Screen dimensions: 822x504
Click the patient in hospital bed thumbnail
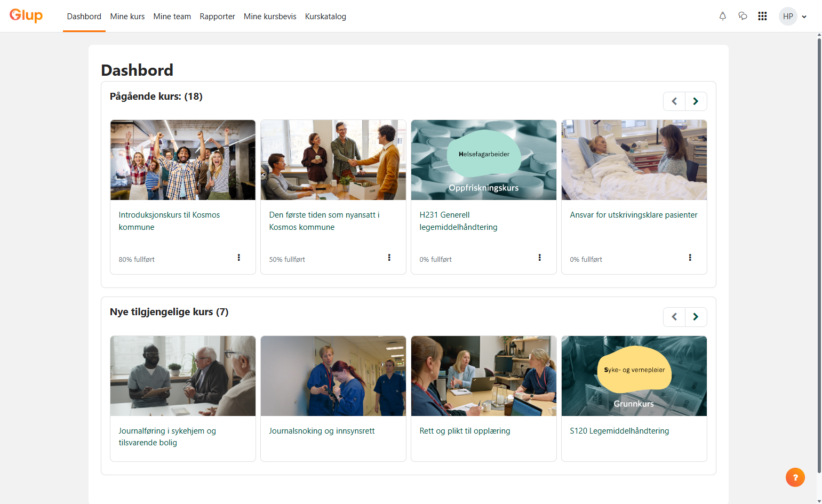(x=634, y=160)
